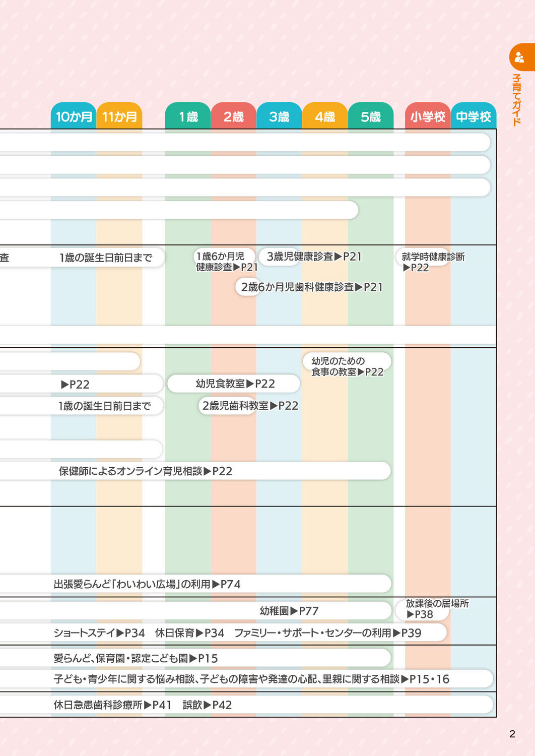535x756 pixels.
Task: Open 休日急患歯科診療所 P41 reference
Action: 112,705
